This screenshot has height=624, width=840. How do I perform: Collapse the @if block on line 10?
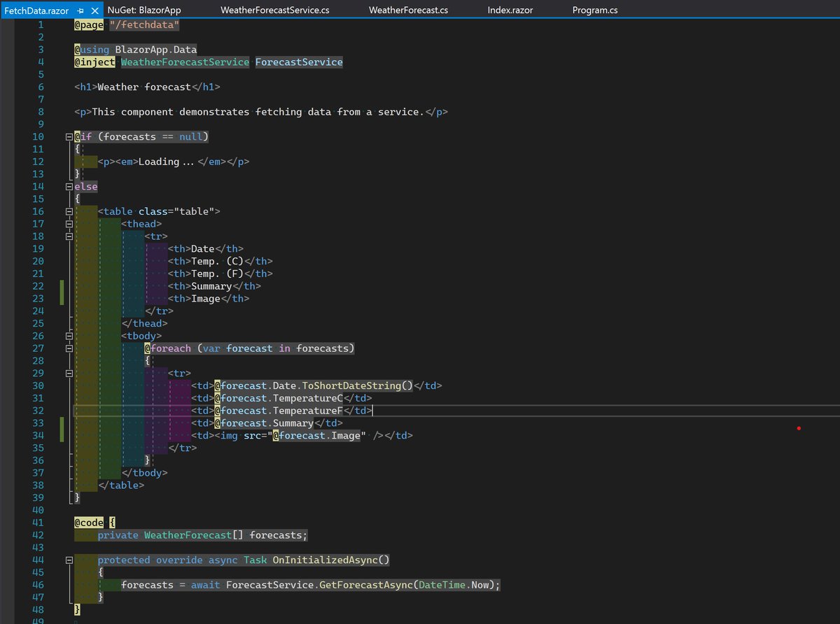[x=69, y=136]
